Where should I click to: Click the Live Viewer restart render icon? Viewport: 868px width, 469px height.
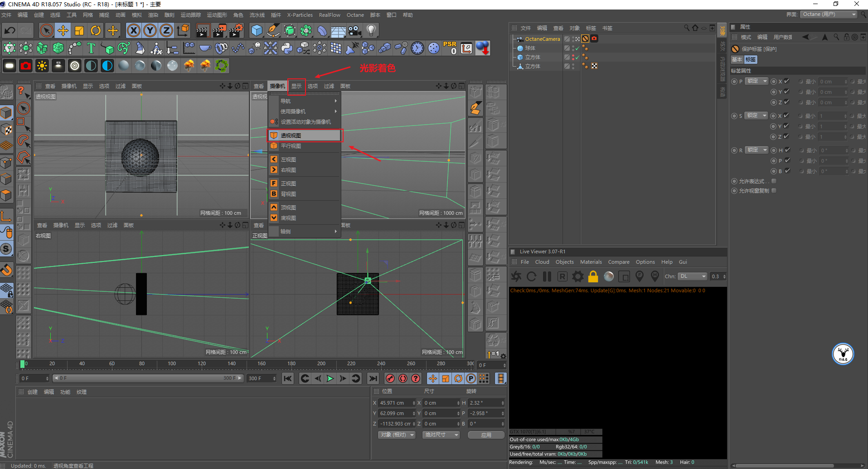(532, 276)
